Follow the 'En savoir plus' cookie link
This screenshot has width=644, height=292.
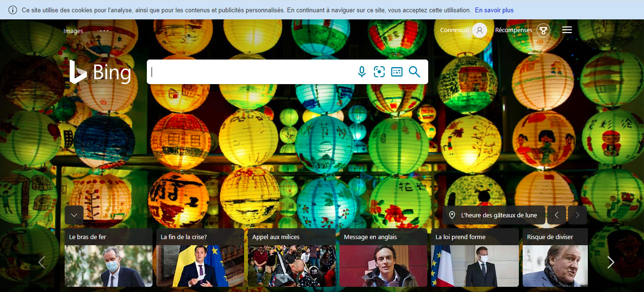(494, 10)
